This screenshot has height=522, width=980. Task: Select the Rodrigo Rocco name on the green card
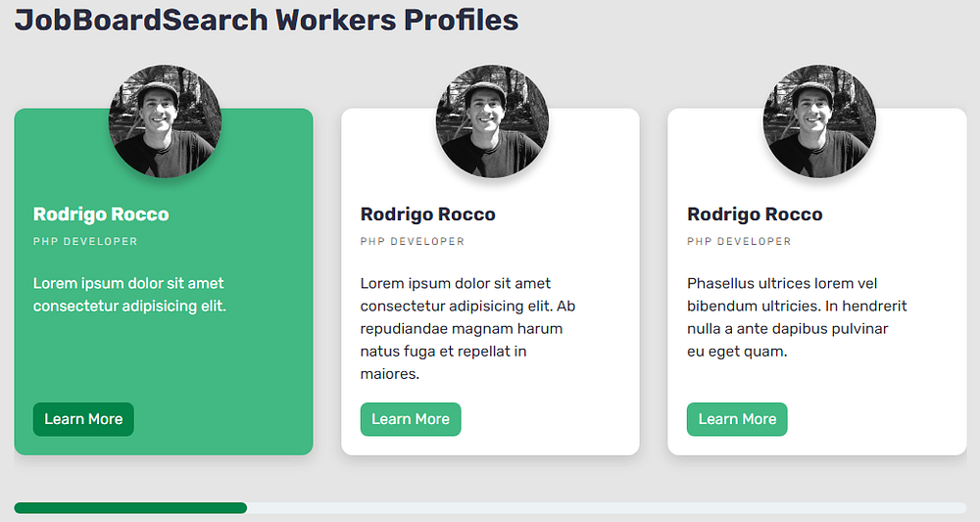pos(101,214)
